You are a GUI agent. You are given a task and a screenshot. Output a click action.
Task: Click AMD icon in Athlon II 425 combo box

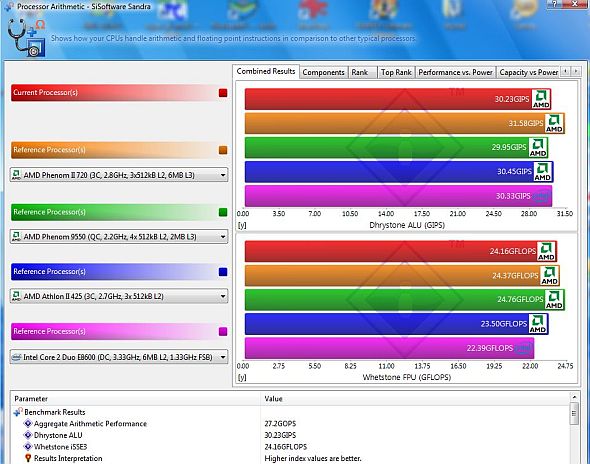click(16, 296)
